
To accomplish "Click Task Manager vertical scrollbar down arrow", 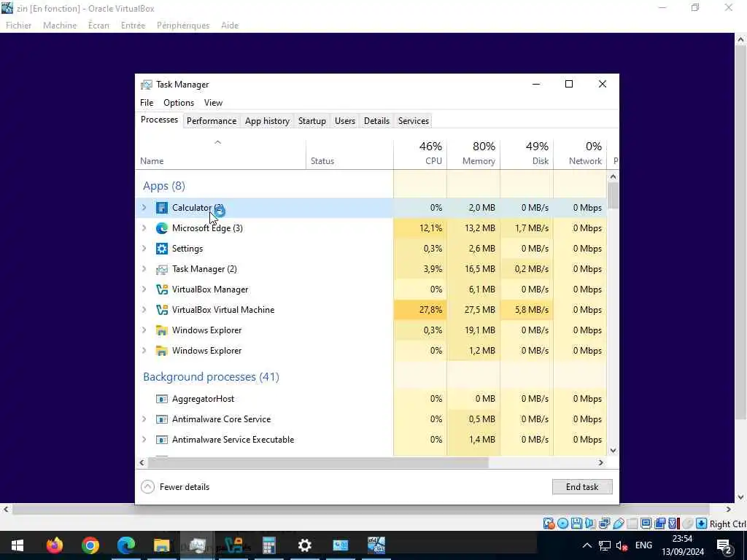I will coord(613,451).
